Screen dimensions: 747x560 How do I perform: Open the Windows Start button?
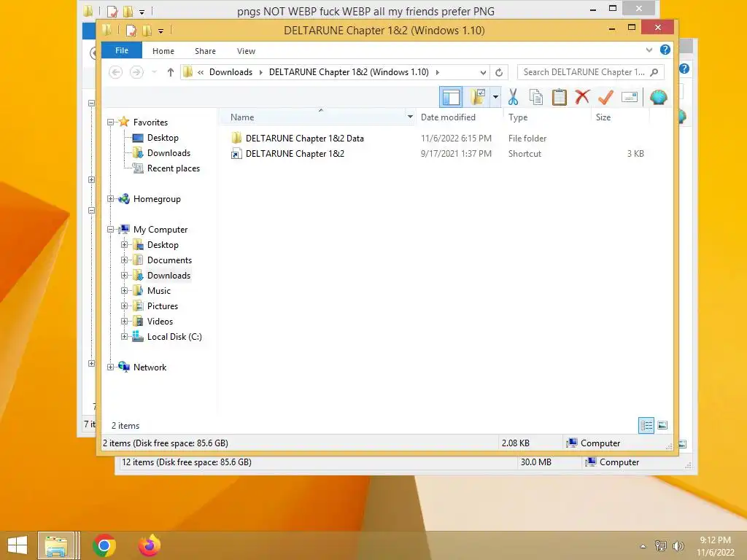(18, 545)
